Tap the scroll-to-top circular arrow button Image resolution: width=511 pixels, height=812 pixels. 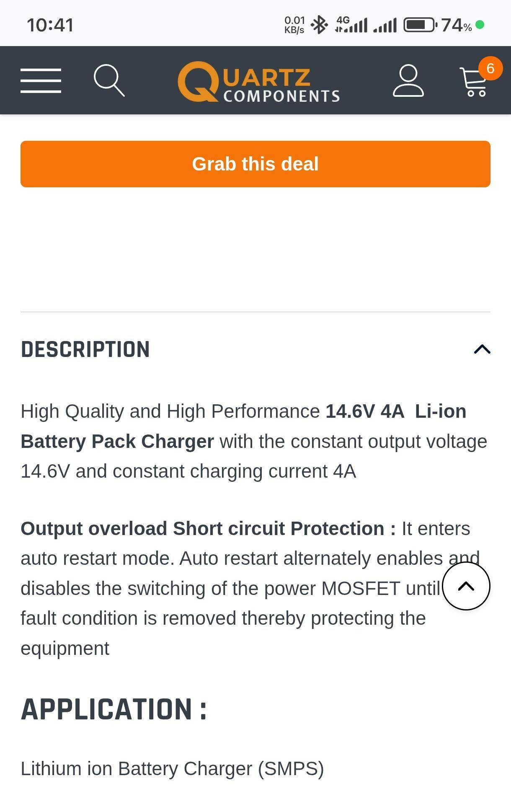pyautogui.click(x=466, y=586)
